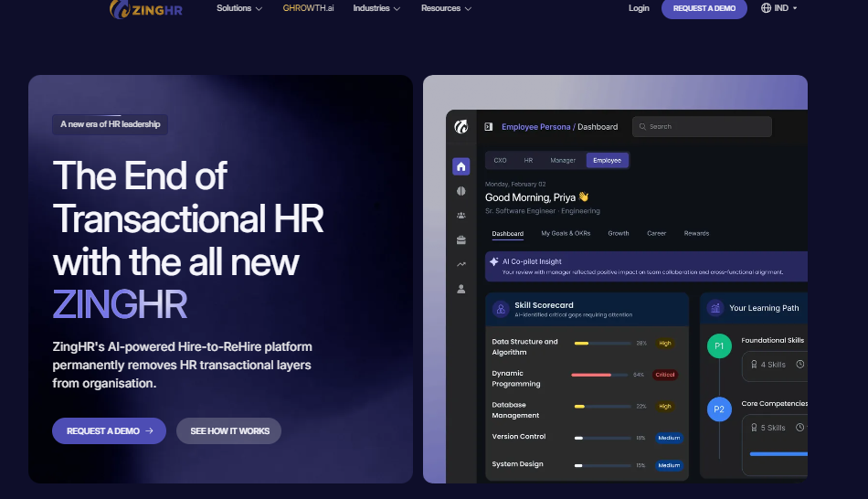Viewport: 868px width, 499px height.
Task: Open the GHROWTH.ai page
Action: point(308,8)
